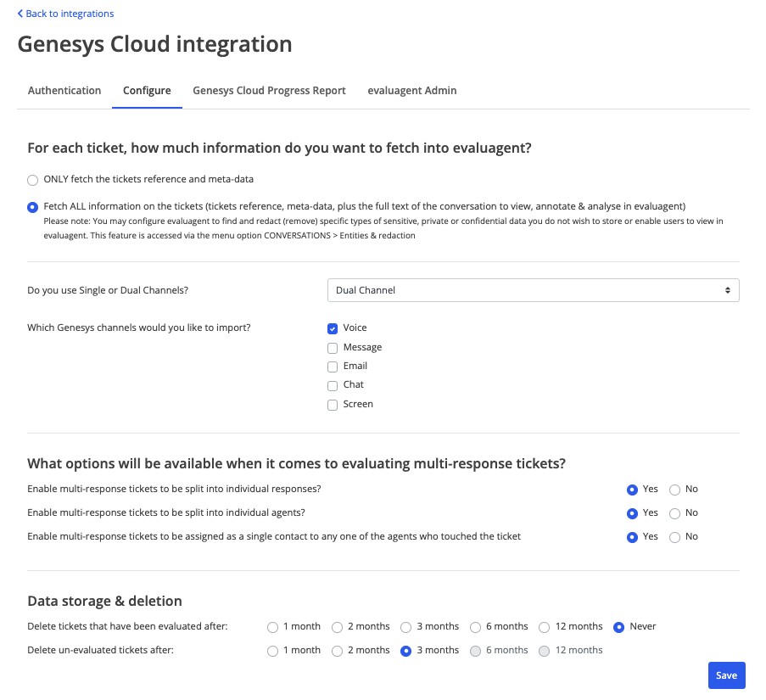Viewport: 766px width, 700px height.
Task: Delete un-evaluated tickets after 1 month
Action: [272, 651]
